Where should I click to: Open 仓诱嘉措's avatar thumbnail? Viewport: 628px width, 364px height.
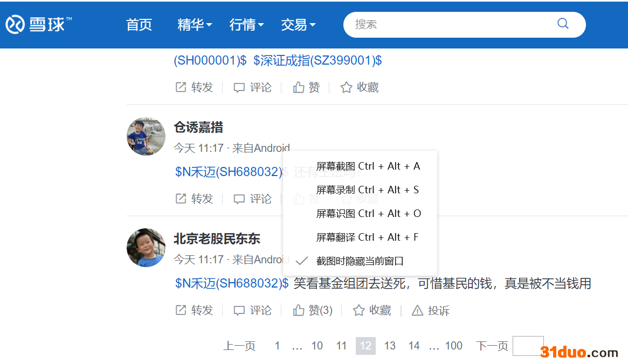[x=146, y=136]
